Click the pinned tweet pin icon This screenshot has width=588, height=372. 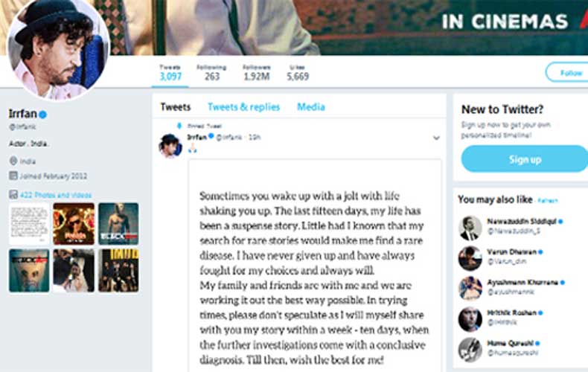[x=179, y=126]
